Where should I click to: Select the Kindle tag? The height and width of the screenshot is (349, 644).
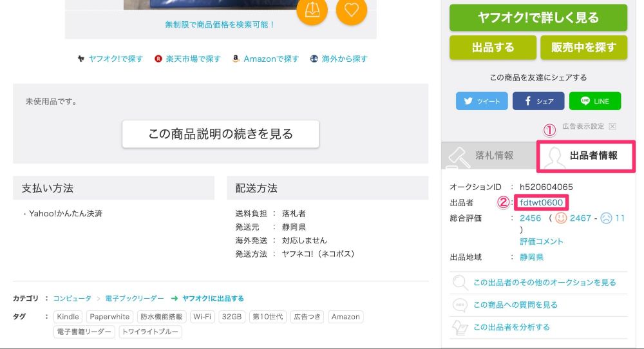click(68, 317)
